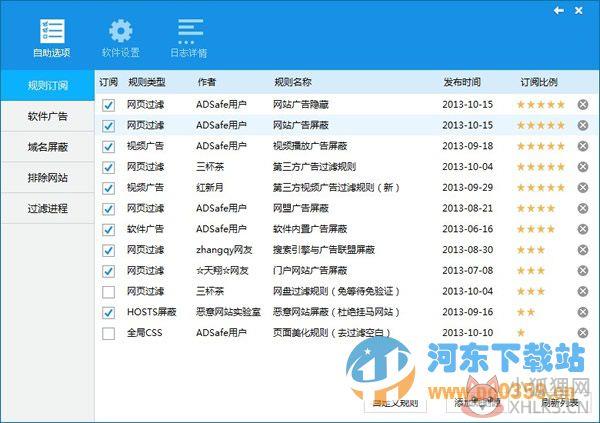Image resolution: width=600 pixels, height=423 pixels.
Task: Click date 2013-08-21
Action: pyautogui.click(x=468, y=208)
